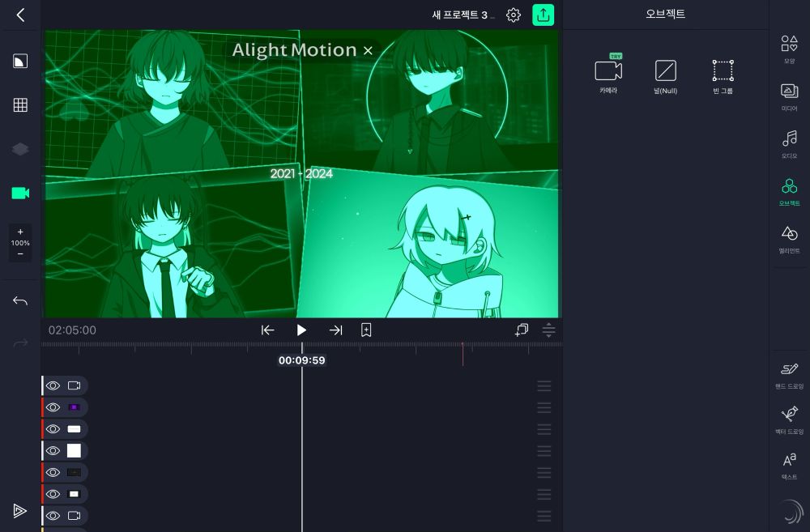
Task: Select the green camera view icon in left sidebar
Action: [20, 194]
